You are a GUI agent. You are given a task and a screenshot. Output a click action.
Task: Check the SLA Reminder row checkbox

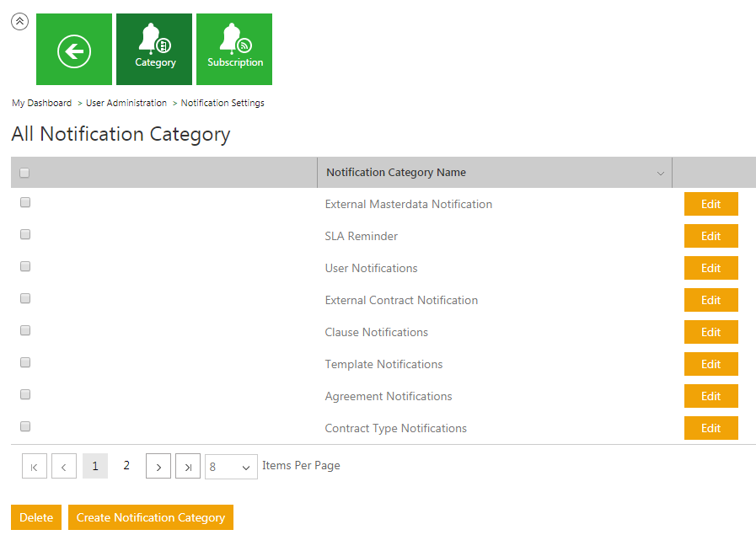point(25,234)
